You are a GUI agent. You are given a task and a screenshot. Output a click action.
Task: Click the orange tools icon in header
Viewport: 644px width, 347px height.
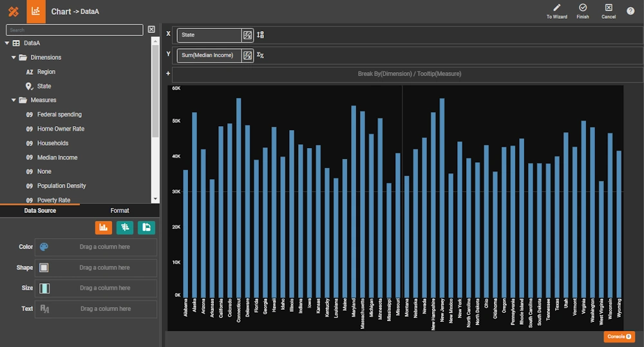point(13,12)
